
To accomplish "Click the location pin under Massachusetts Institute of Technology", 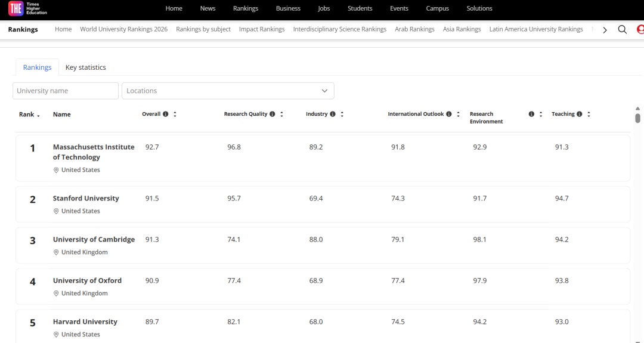I will 56,170.
